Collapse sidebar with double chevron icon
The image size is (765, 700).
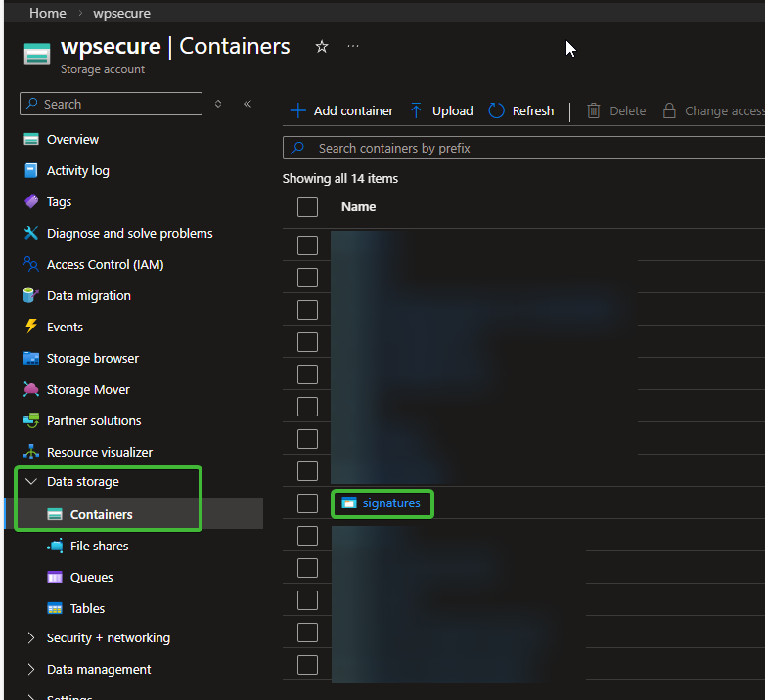(247, 104)
